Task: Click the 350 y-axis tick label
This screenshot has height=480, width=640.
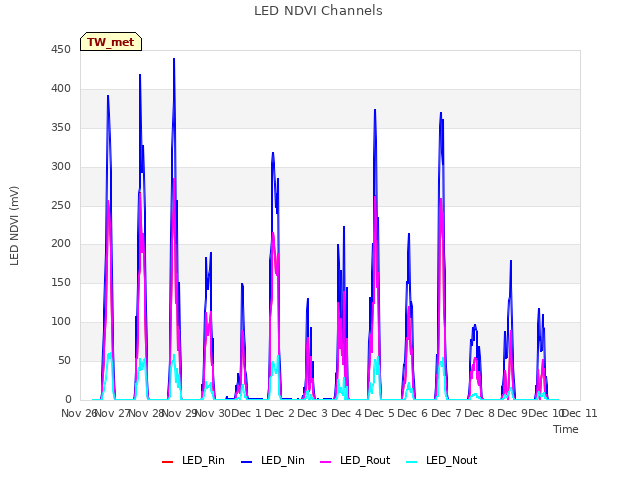Action: tap(61, 127)
